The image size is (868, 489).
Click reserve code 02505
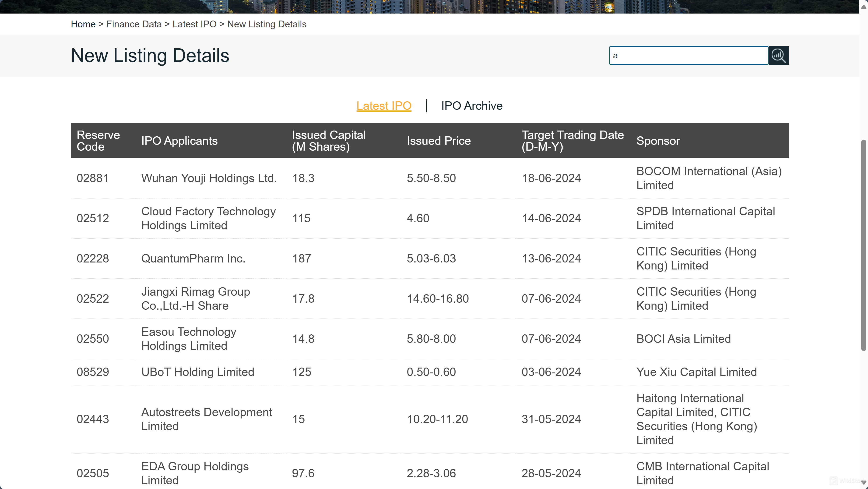coord(93,473)
